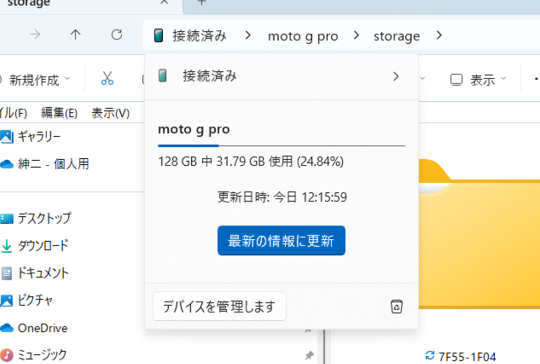Expand chevron after storage breadcrumb
540x364 pixels.
coord(439,35)
